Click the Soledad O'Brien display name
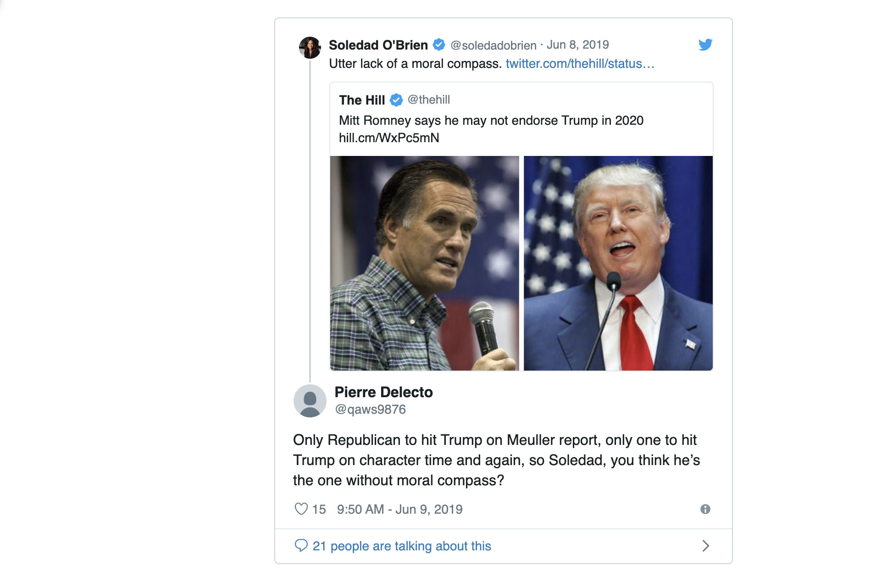The width and height of the screenshot is (882, 588). click(x=378, y=45)
